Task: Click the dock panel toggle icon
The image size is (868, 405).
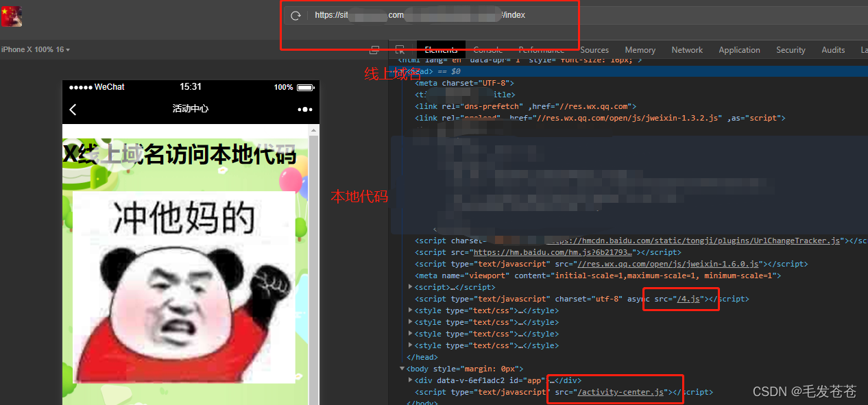Action: [x=374, y=50]
